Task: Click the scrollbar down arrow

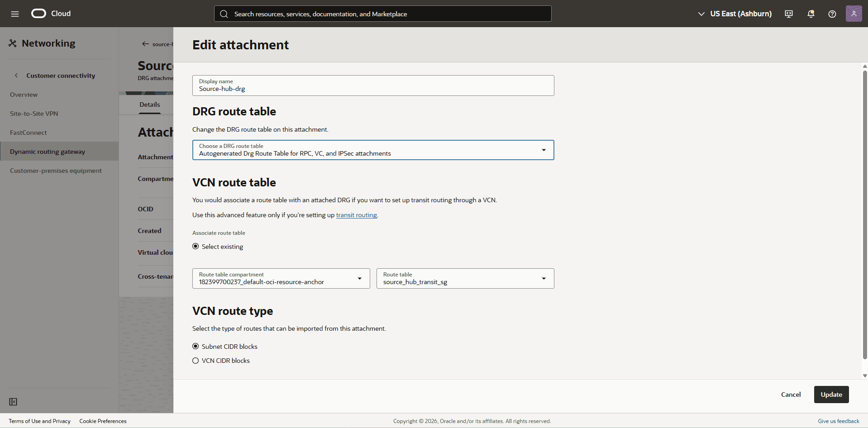Action: click(x=865, y=376)
